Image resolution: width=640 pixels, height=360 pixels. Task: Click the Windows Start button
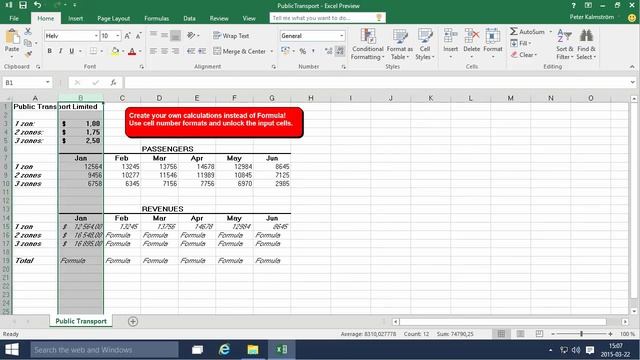coord(11,350)
